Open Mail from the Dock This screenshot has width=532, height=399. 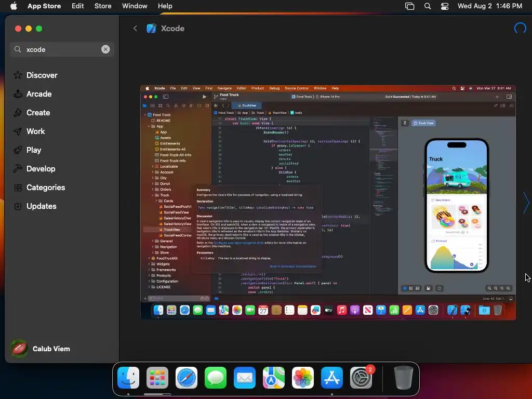pos(245,378)
